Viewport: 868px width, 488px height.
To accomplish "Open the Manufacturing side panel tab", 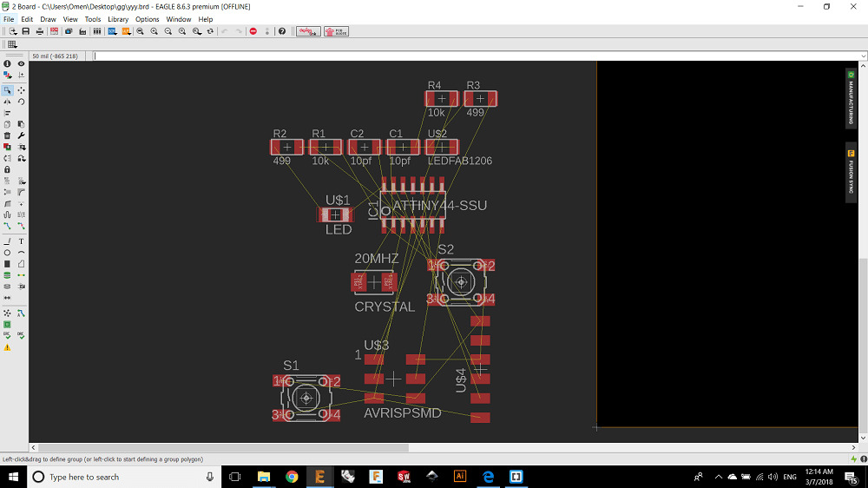I will point(851,99).
